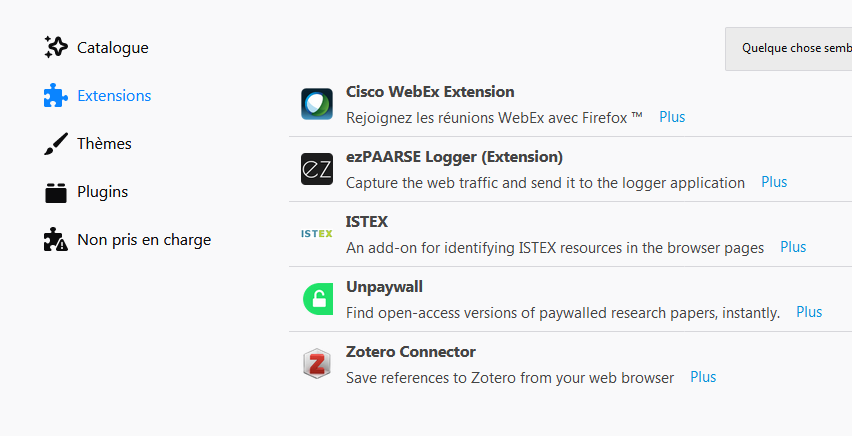
Task: Click the Quelque chose semble notification button
Action: tap(788, 49)
